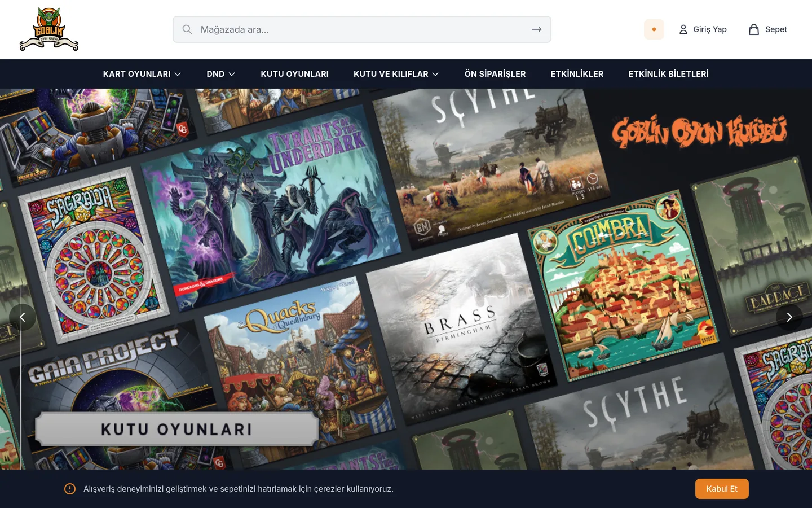
Task: Focus the Mağazada ara search field
Action: pyautogui.click(x=362, y=29)
